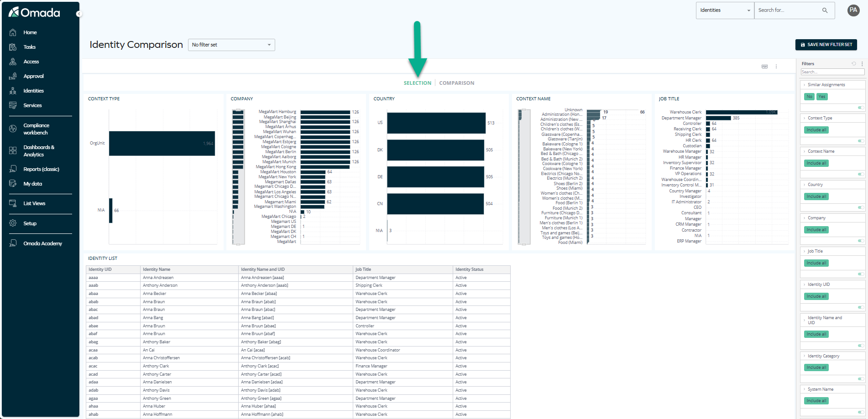
Task: Open the Dashboards & Analytics icon
Action: coord(13,150)
